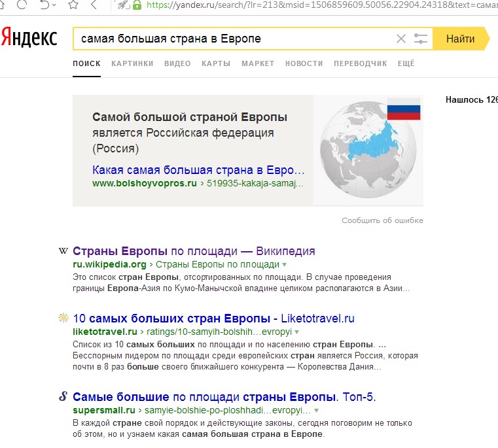Open search settings sliders icon
Image resolution: width=498 pixels, height=448 pixels.
(421, 39)
